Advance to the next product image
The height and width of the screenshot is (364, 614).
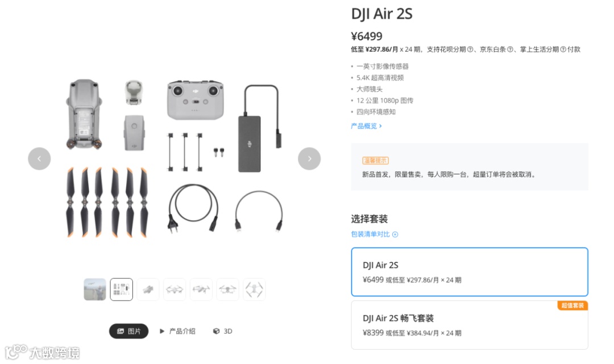309,159
